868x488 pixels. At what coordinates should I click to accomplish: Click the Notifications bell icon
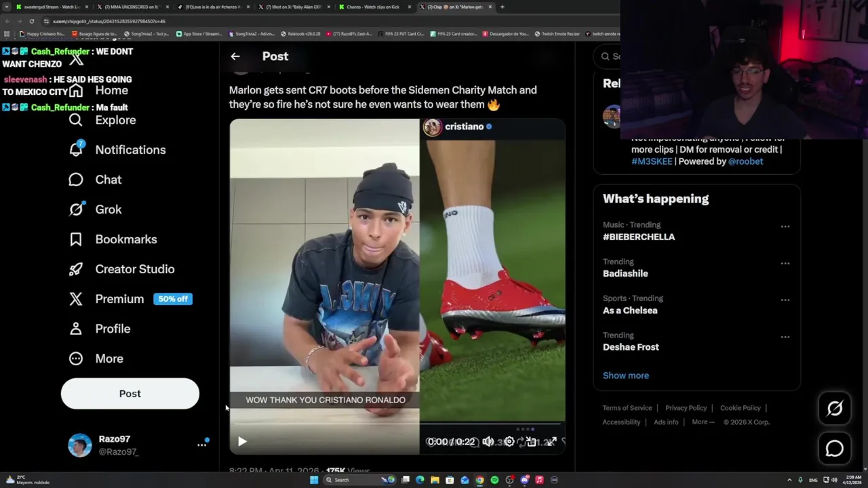click(76, 150)
